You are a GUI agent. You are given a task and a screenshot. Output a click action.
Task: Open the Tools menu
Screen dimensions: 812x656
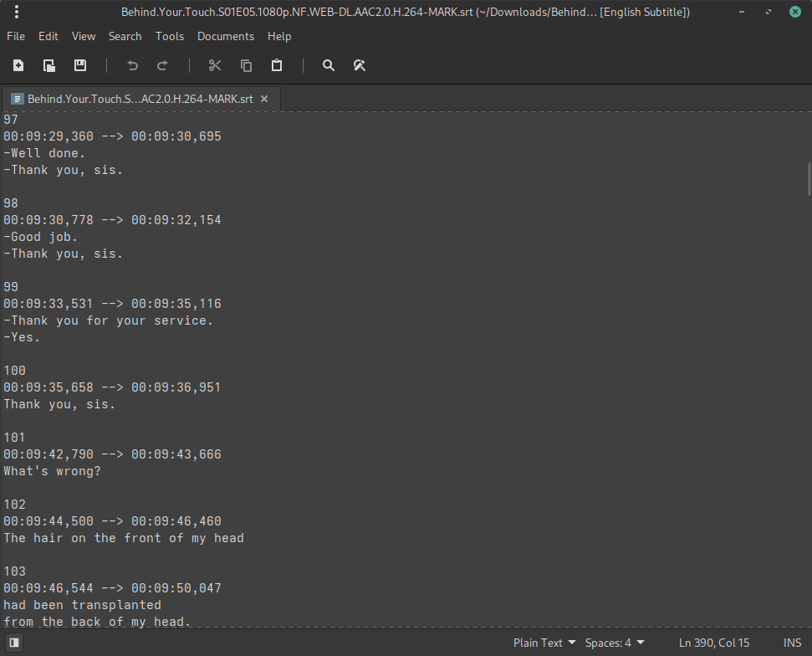point(169,36)
